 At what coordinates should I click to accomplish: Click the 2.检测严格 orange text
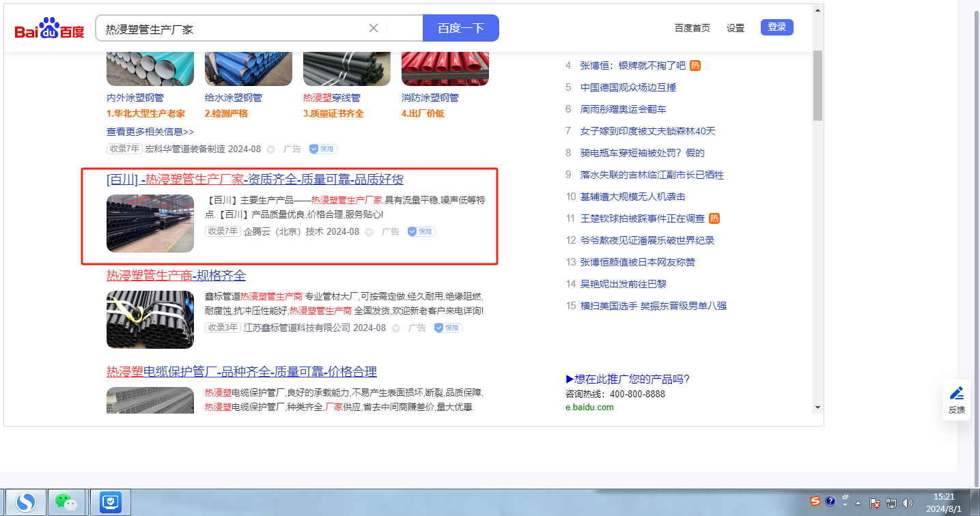tap(226, 113)
